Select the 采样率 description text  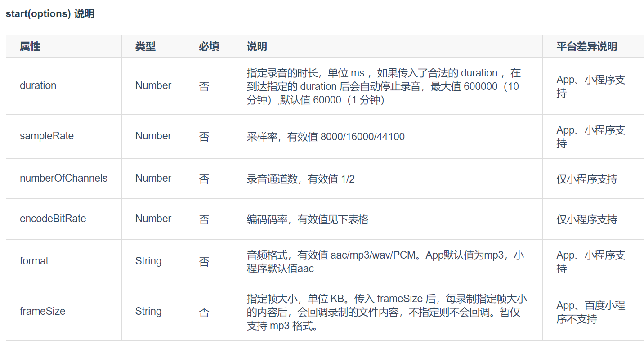coord(324,136)
